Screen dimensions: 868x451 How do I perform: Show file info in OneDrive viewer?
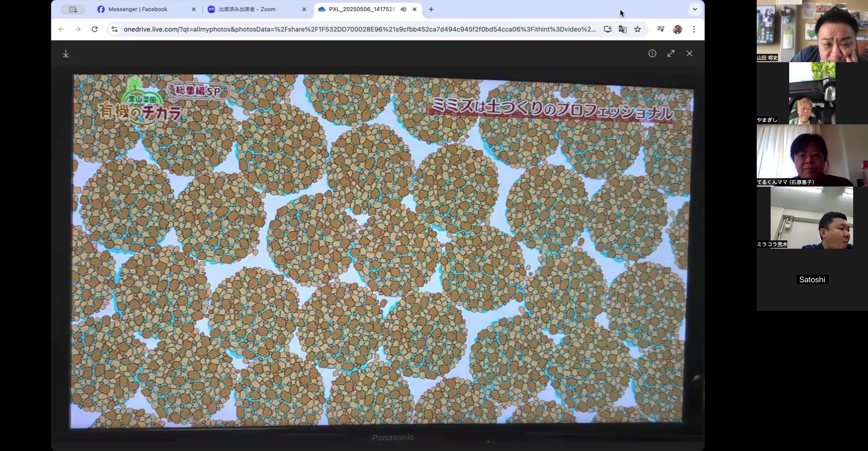652,53
